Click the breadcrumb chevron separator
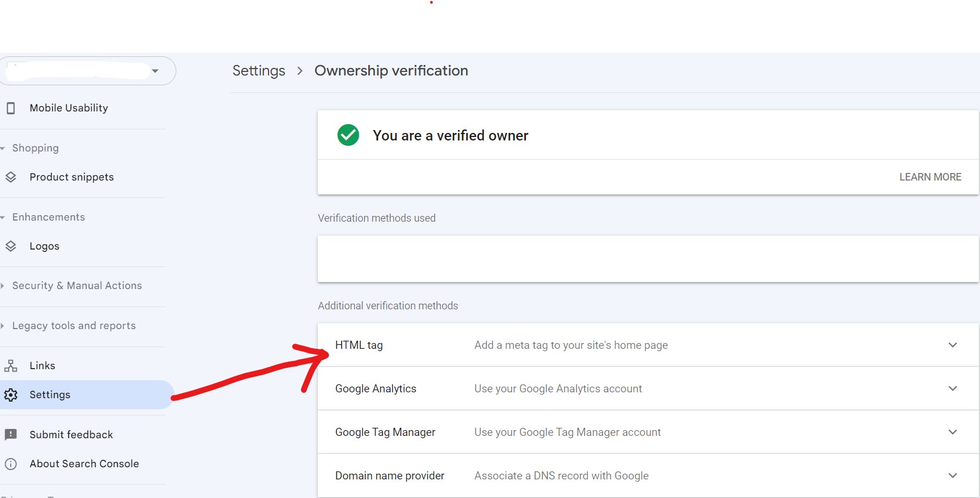The height and width of the screenshot is (498, 980). (300, 71)
